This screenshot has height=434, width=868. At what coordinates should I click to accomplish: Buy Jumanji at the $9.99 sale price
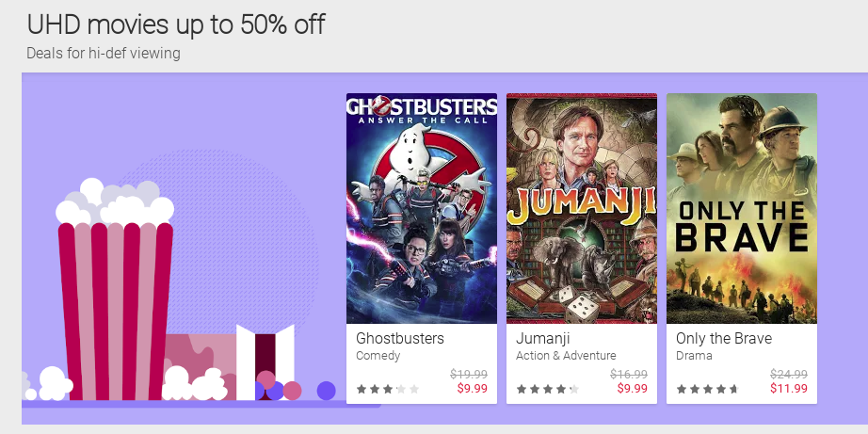tap(633, 388)
